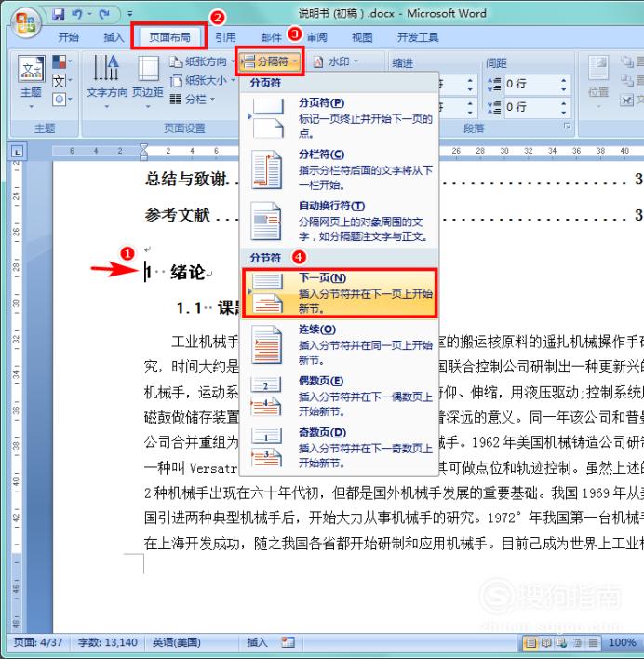This screenshot has height=659, width=644.
Task: Click the 参考文献 table of contents entry
Action: pos(177,215)
